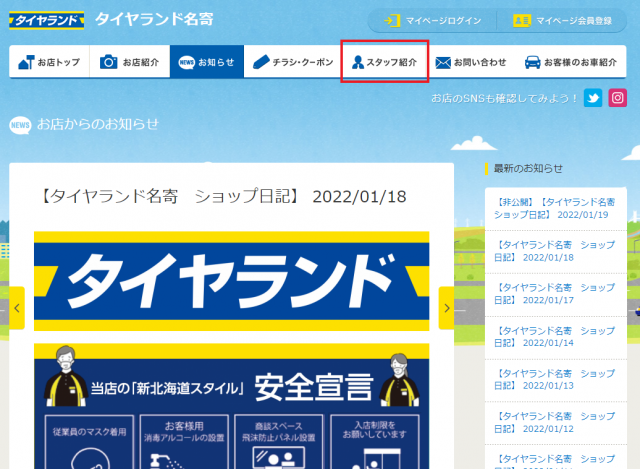Click the タイヤランド banner image
The width and height of the screenshot is (640, 469).
[231, 282]
